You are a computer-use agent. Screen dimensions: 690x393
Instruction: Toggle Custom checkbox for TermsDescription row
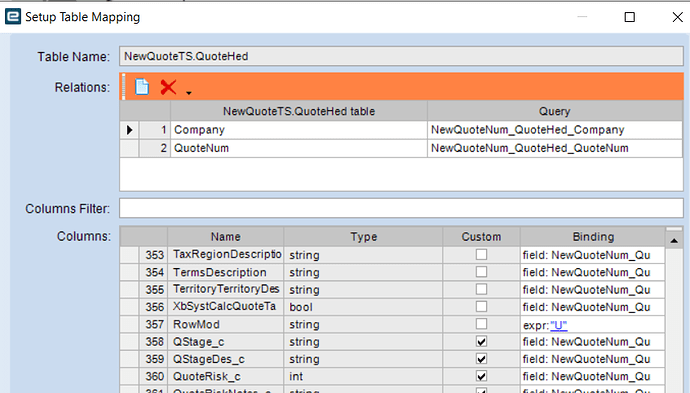[x=481, y=272]
